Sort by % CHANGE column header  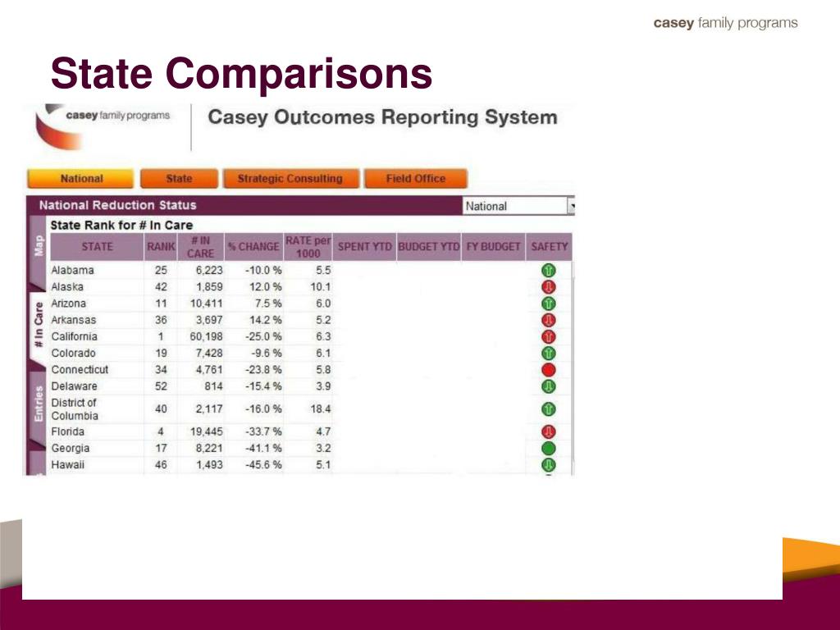254,246
